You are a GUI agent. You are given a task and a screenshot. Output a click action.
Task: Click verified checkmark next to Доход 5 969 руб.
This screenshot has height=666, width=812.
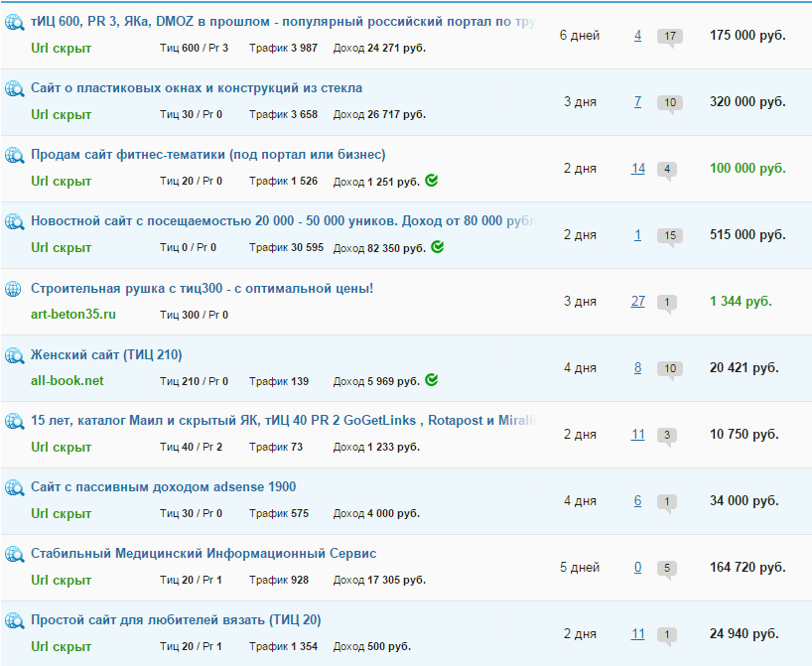coord(432,379)
